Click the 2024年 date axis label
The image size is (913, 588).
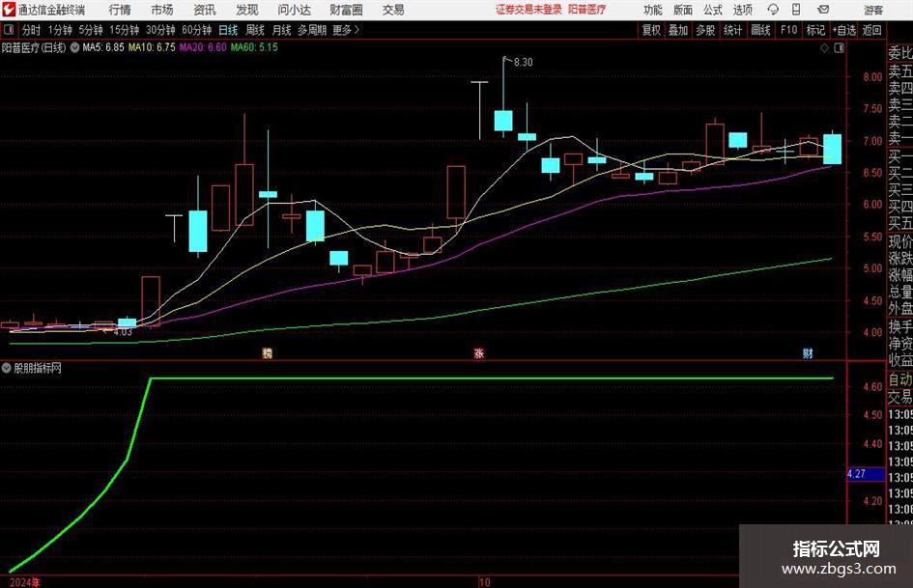coord(25,582)
